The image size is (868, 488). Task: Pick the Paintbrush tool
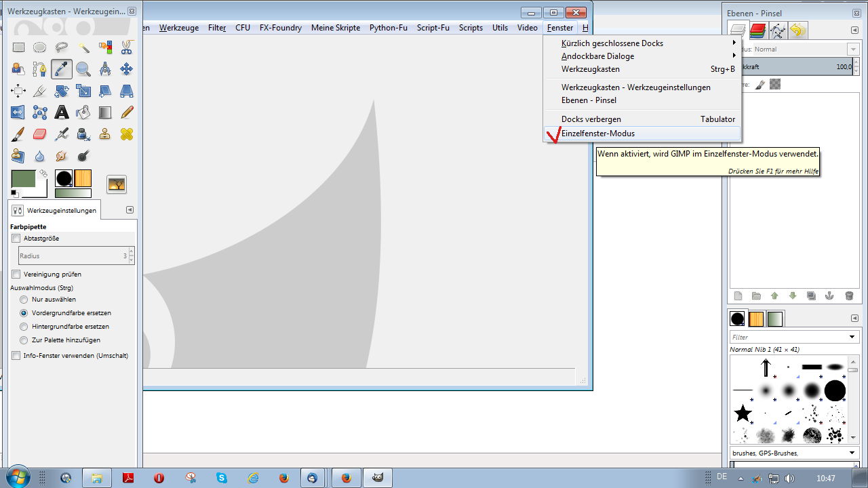coord(18,134)
